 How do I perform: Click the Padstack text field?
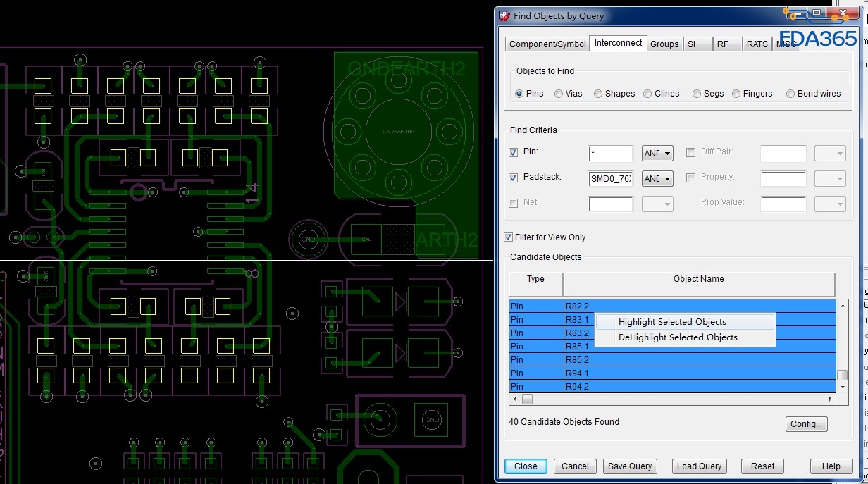click(x=611, y=179)
